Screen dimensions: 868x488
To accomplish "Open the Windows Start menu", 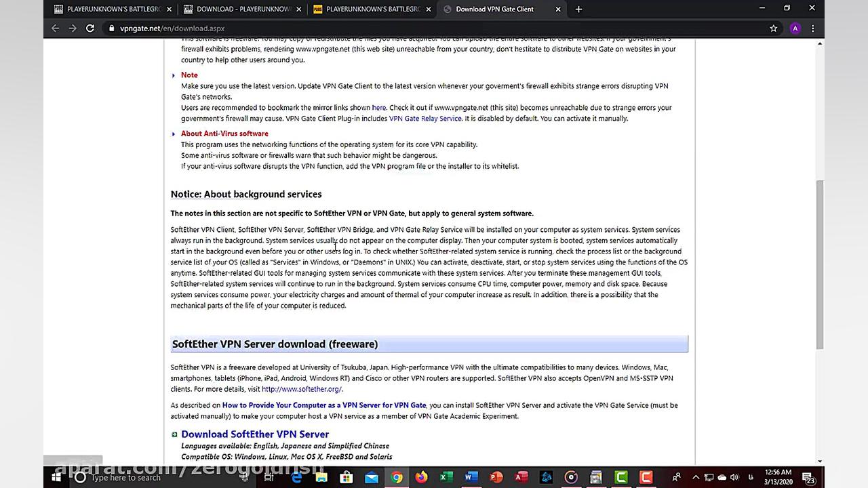I will tap(56, 477).
